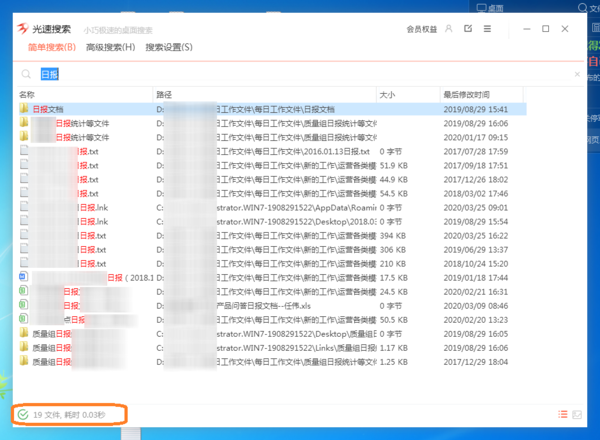Click file icon of the 54.5 KB row

coord(24,193)
